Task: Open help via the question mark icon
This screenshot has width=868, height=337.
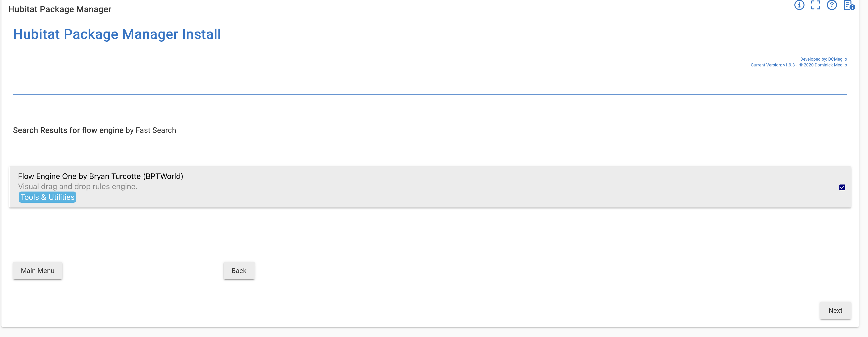Action: 832,5
